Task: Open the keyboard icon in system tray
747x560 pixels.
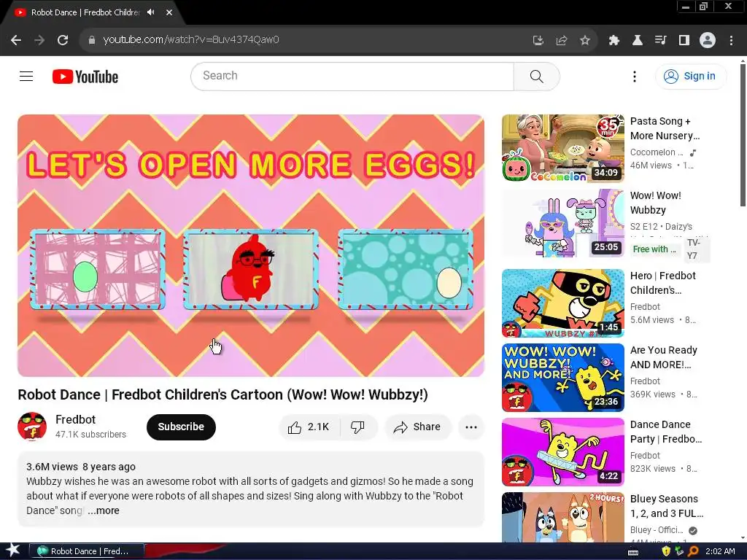Action: pos(633,552)
